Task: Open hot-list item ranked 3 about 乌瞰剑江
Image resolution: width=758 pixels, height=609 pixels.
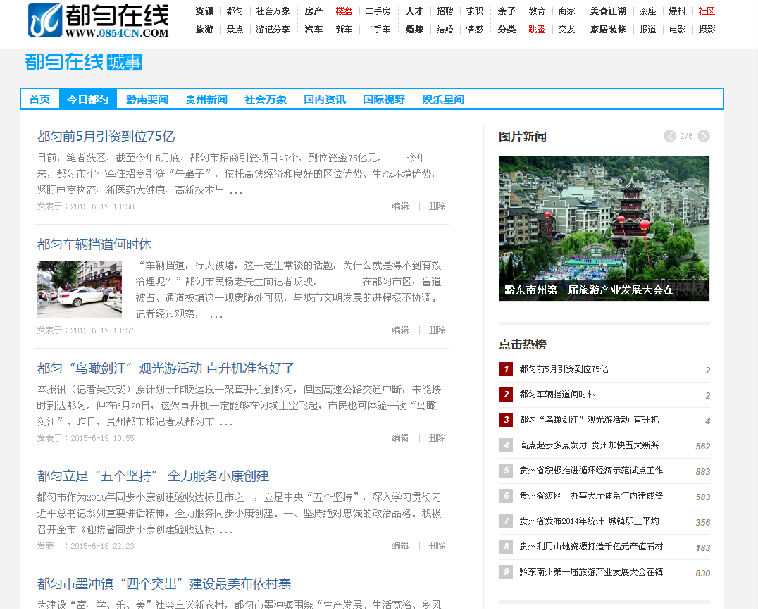Action: (x=589, y=420)
